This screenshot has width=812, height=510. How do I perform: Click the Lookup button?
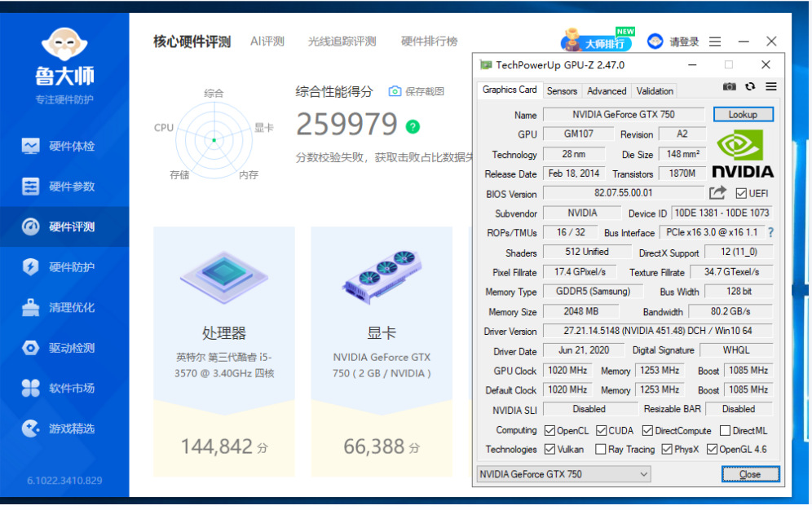[x=744, y=115]
